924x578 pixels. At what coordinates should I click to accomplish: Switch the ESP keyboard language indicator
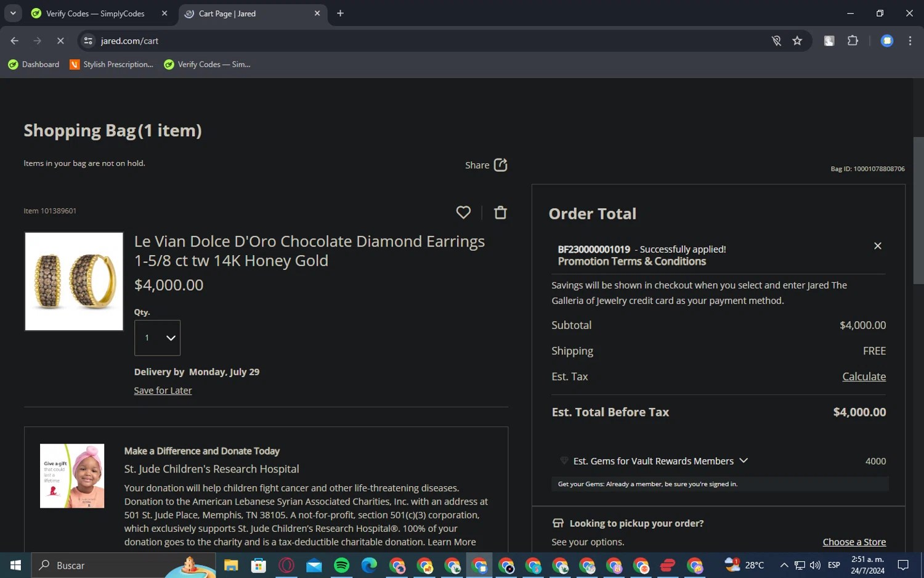834,565
